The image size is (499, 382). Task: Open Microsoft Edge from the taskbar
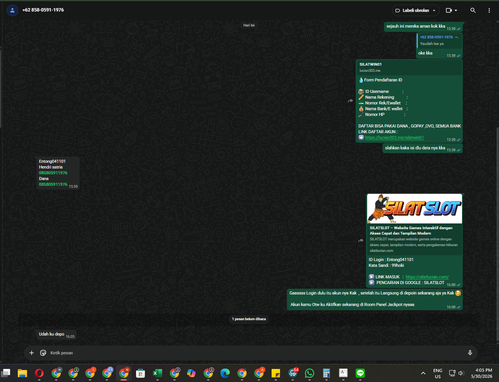coord(225,373)
